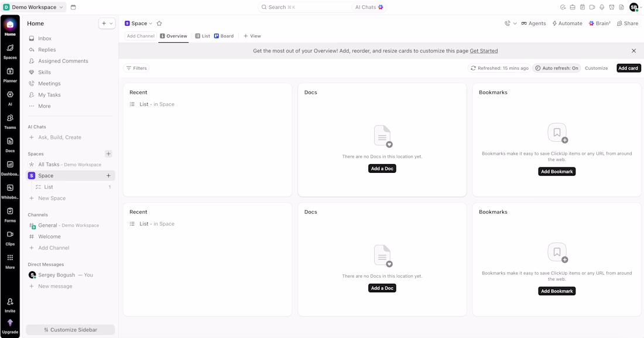This screenshot has width=644, height=338.
Task: Open the notepad icon in the top bar
Action: 583,7
